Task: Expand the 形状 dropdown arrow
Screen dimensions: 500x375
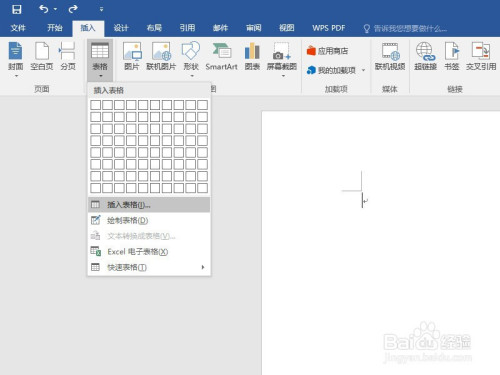Action: point(192,76)
